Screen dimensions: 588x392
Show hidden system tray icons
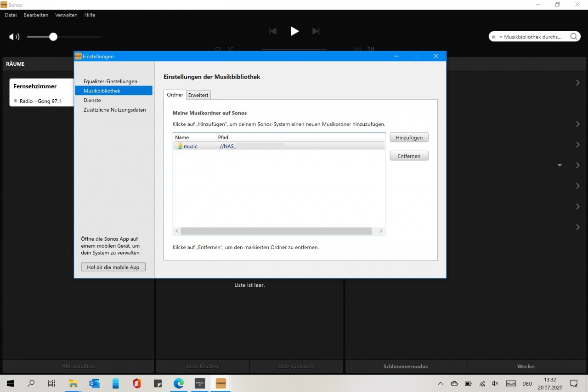[441, 383]
